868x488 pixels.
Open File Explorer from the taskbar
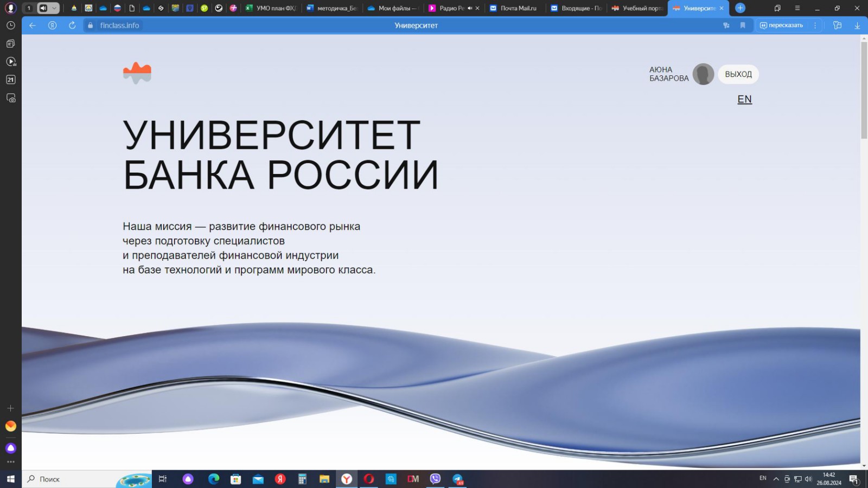click(324, 479)
